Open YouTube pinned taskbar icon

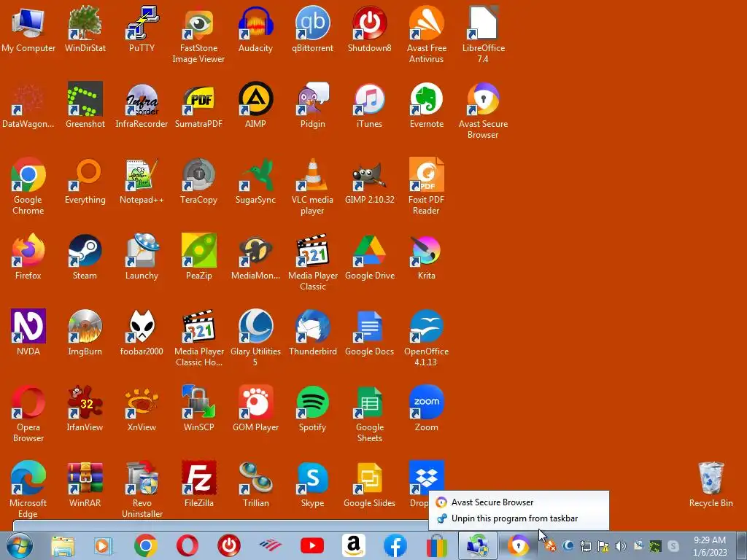[x=312, y=545]
